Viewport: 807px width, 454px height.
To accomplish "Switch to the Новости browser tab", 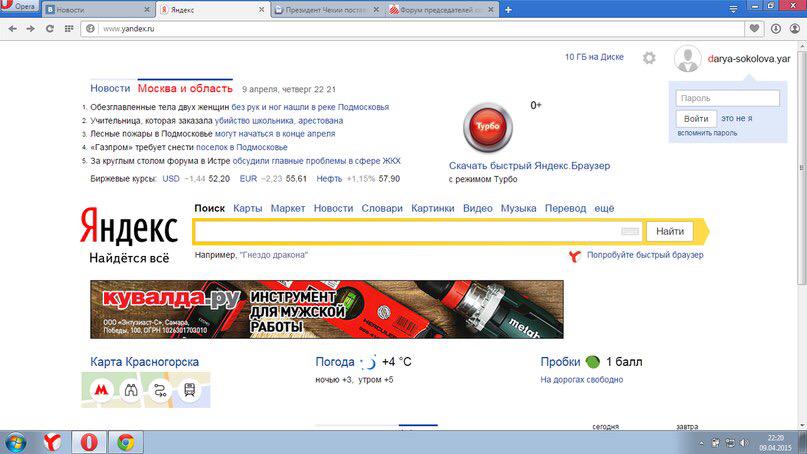I will (x=98, y=10).
